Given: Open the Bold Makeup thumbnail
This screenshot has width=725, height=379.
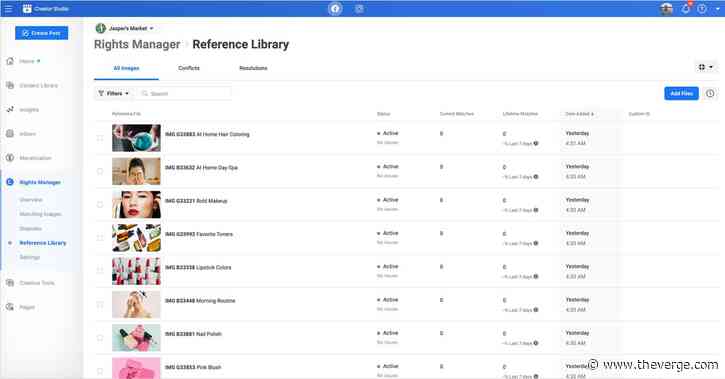Looking at the screenshot, I should 136,204.
